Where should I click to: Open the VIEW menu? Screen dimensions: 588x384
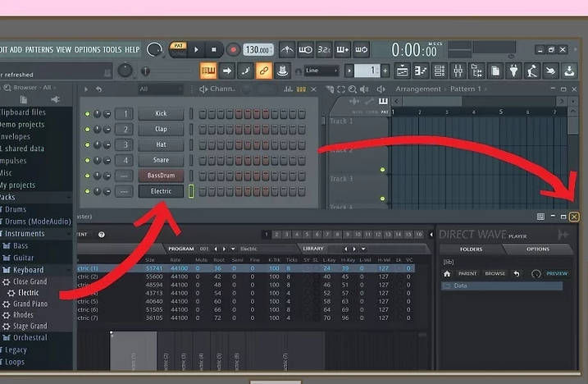pyautogui.click(x=63, y=49)
